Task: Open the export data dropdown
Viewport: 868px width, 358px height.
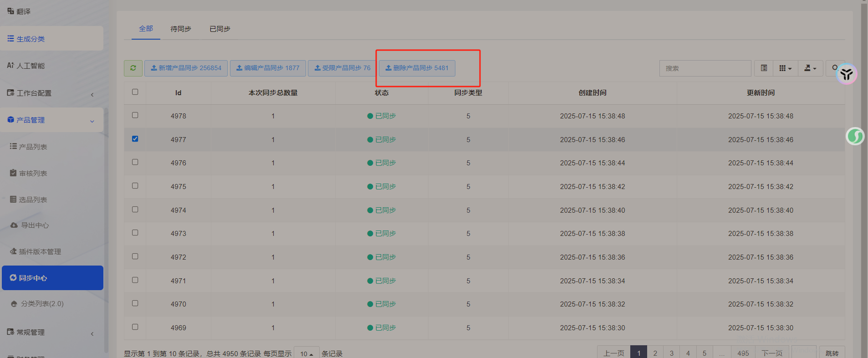Action: pos(810,68)
